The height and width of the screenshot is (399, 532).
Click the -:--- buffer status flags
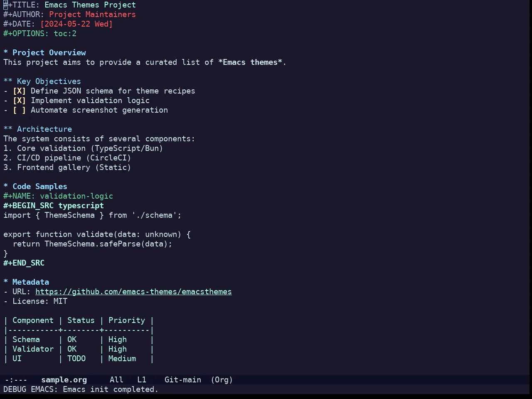16,380
